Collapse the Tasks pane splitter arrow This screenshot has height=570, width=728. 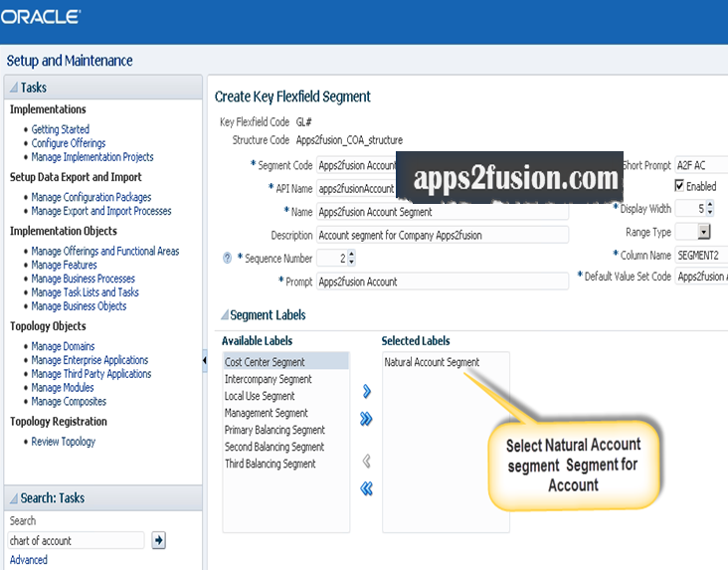click(205, 360)
